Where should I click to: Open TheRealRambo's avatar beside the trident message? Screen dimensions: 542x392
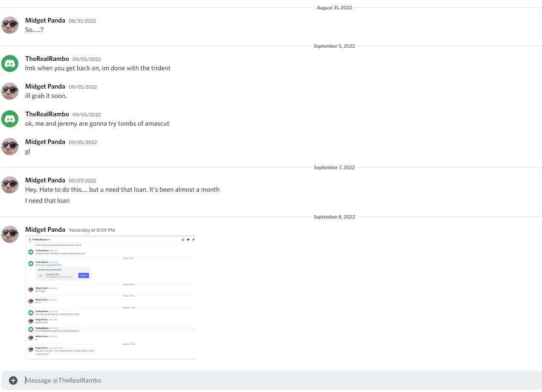(x=10, y=63)
